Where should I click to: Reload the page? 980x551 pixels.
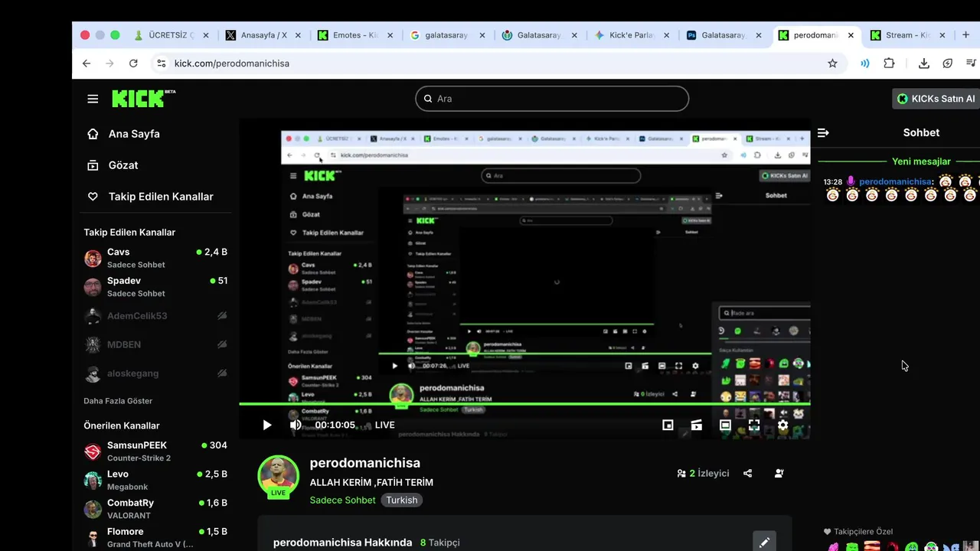[133, 64]
